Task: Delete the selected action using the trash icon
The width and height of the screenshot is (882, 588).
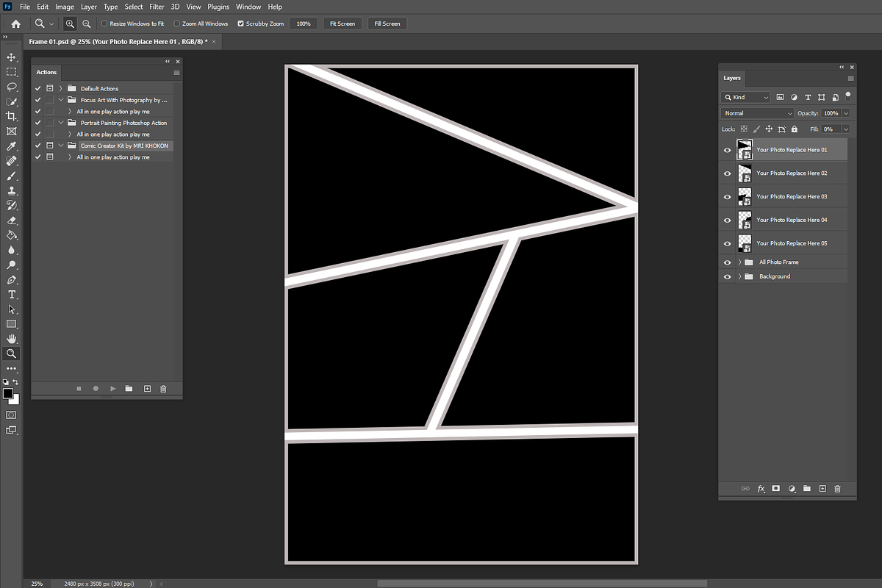Action: tap(163, 389)
